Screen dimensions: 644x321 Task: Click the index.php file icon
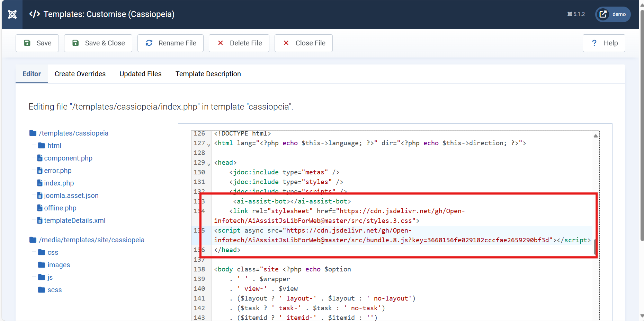click(x=40, y=183)
